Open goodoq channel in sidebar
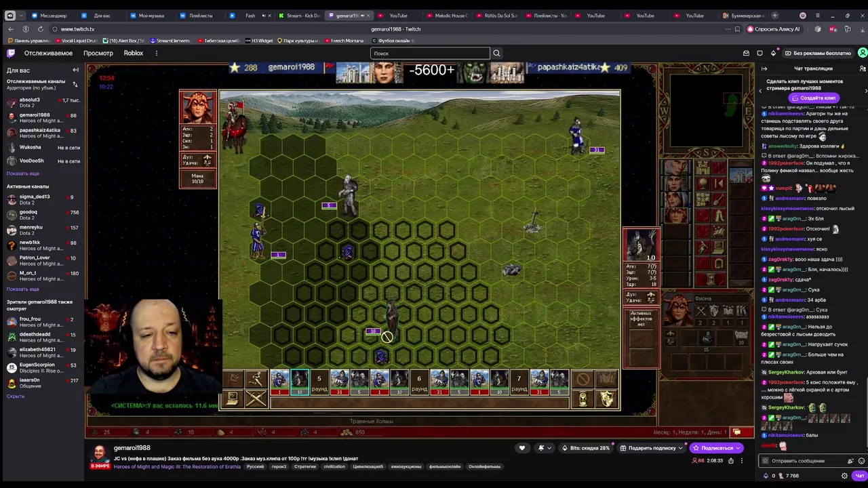868x488 pixels. pos(42,215)
